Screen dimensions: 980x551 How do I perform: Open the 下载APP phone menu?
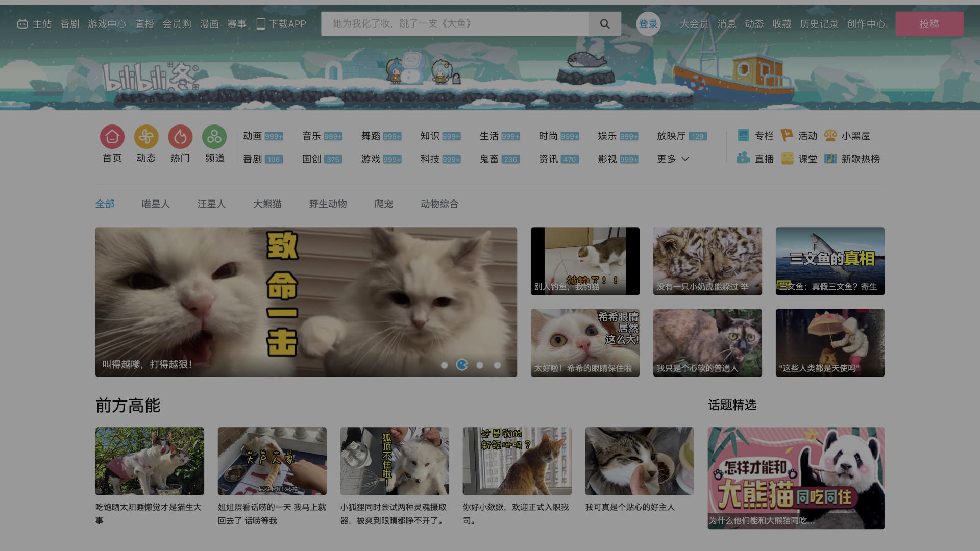[x=281, y=24]
